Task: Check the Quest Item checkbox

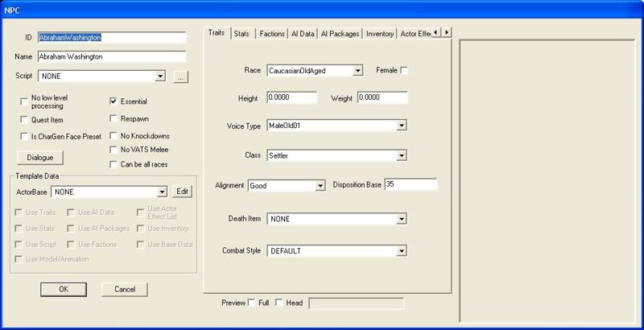Action: pos(24,120)
